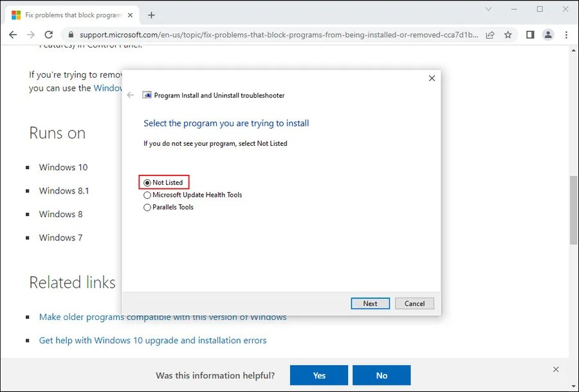
Task: Select Microsoft Update Health Tools
Action: pos(147,195)
